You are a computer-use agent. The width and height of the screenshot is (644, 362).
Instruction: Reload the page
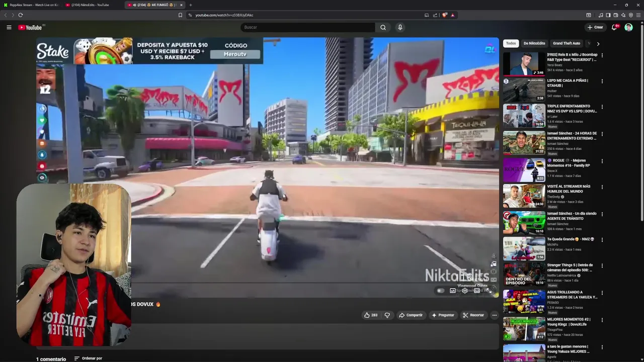[x=20, y=15]
